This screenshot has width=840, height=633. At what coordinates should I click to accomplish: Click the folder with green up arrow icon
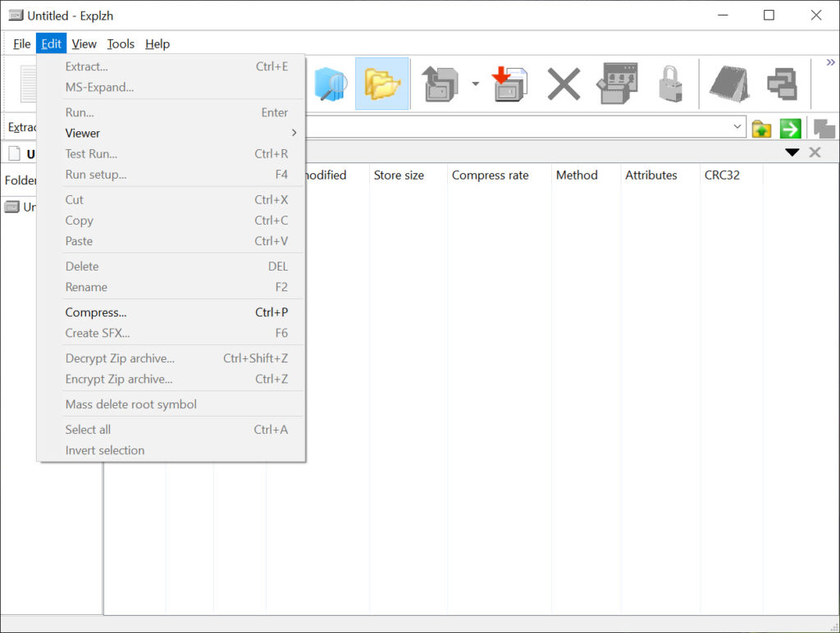coord(761,129)
